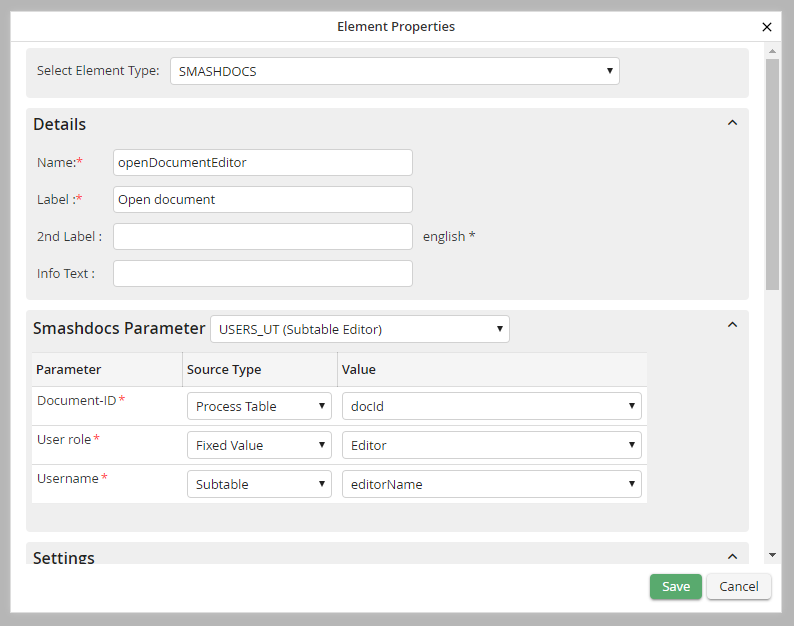This screenshot has width=794, height=626.
Task: Collapse the Smashdocs Parameter section
Action: (732, 325)
